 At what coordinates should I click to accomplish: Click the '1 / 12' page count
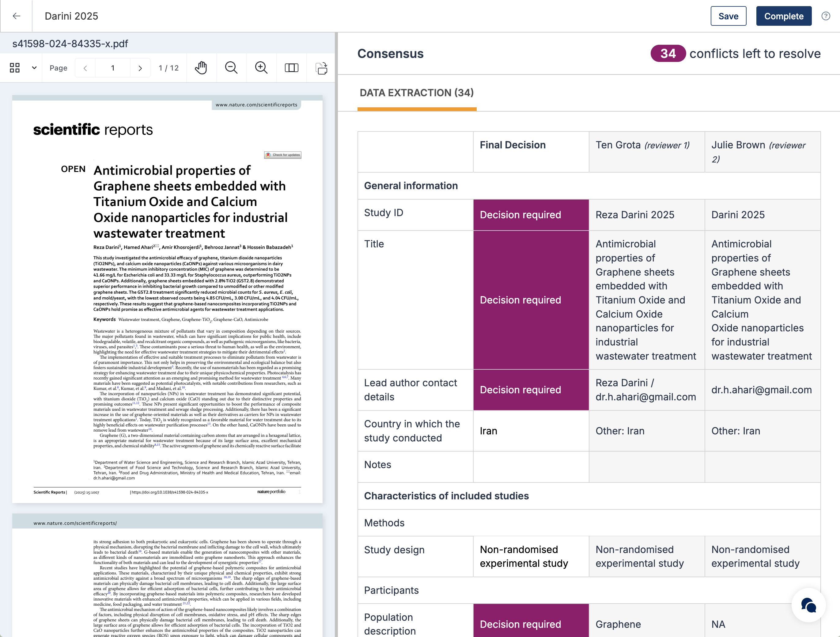point(168,68)
